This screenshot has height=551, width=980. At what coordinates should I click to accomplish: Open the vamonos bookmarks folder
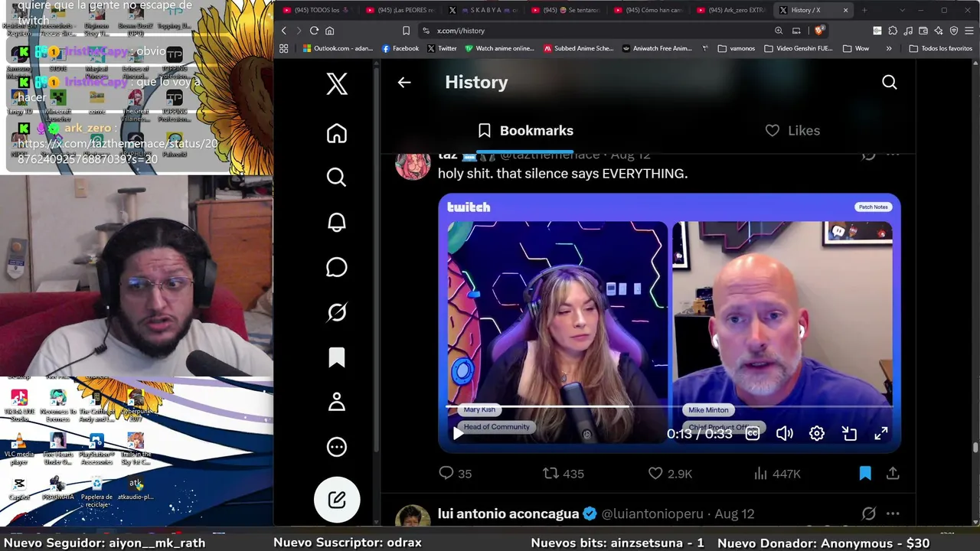[x=737, y=48]
